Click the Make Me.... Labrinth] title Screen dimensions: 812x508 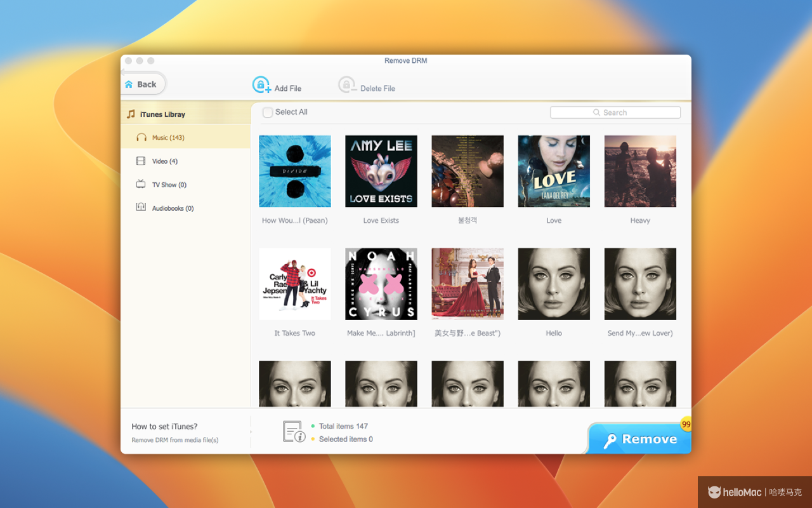click(x=381, y=333)
